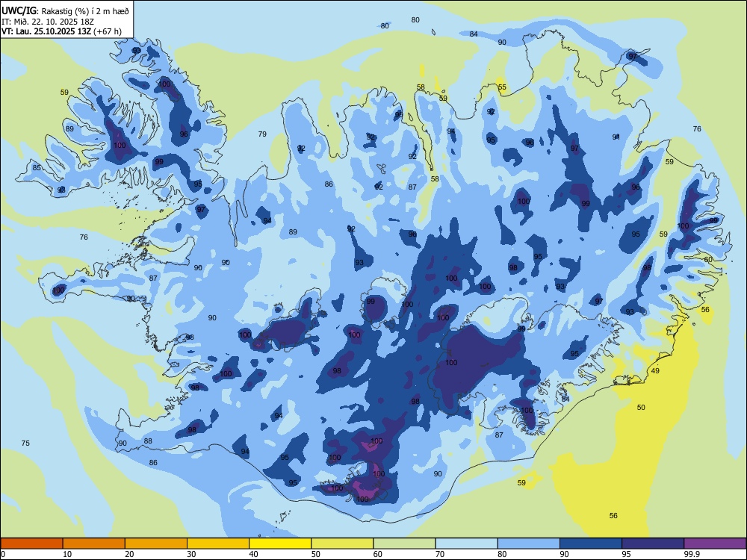Click the '79' humidity value on the map

pos(262,134)
